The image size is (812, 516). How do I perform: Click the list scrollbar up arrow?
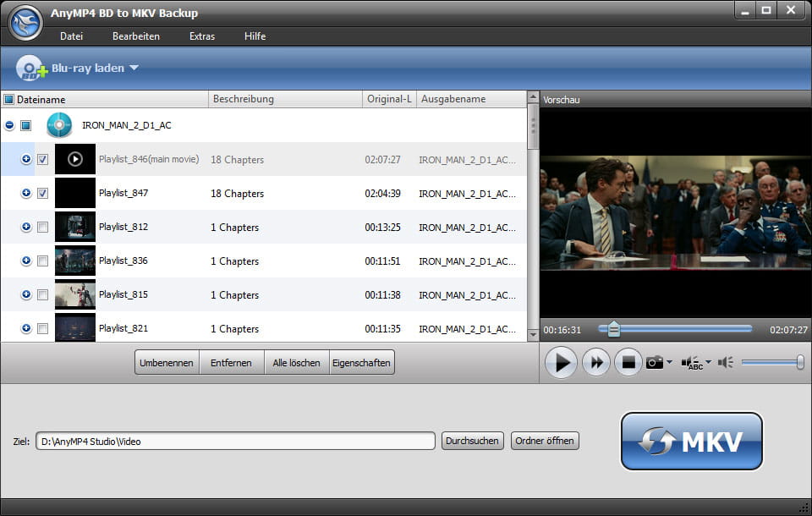(533, 97)
